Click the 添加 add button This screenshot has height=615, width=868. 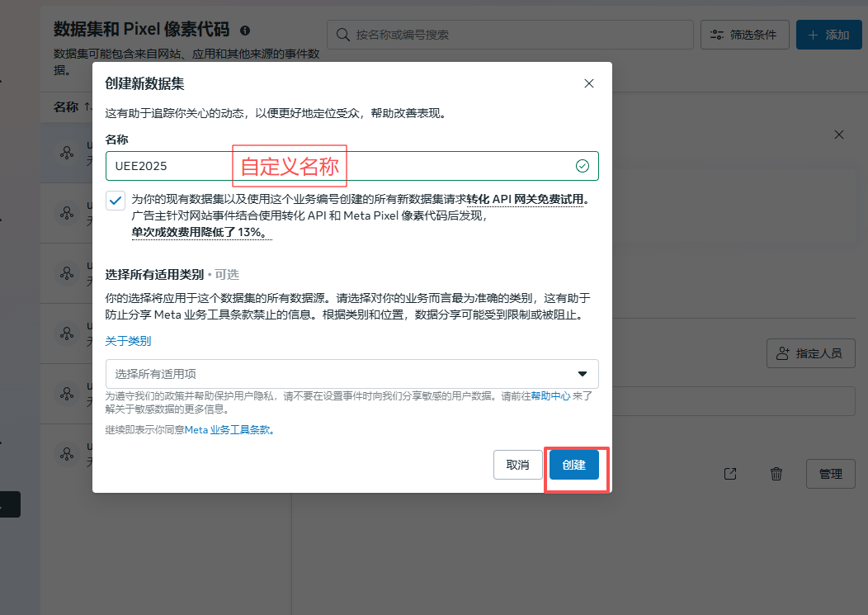tap(828, 35)
